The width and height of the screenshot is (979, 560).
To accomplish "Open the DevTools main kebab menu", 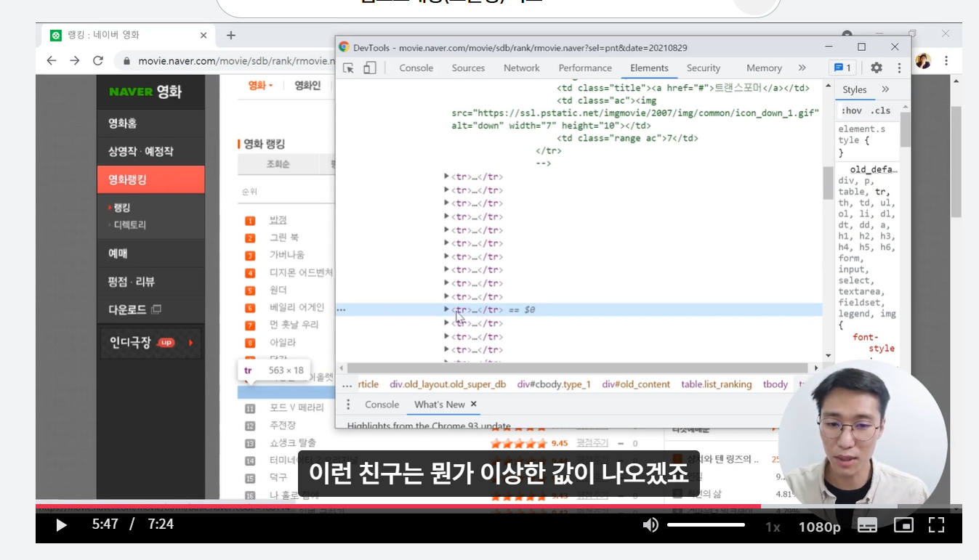I will (899, 68).
